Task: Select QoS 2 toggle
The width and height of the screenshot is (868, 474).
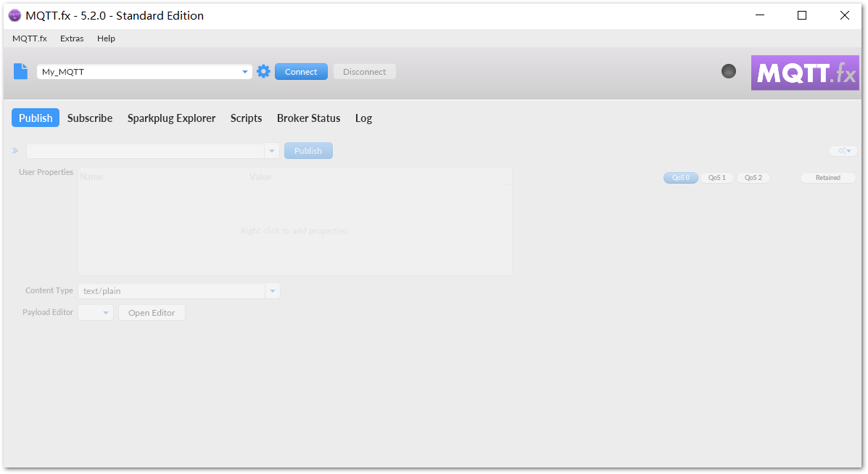Action: pyautogui.click(x=753, y=178)
